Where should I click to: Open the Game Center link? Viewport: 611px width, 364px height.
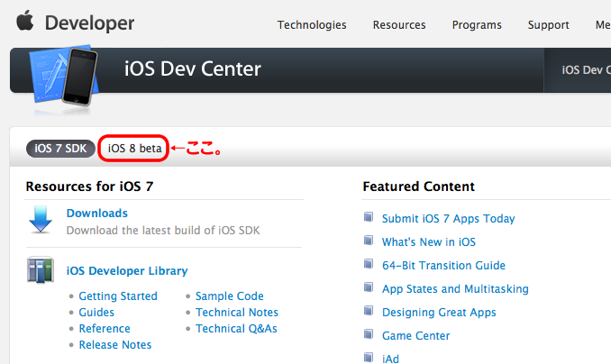coord(415,336)
